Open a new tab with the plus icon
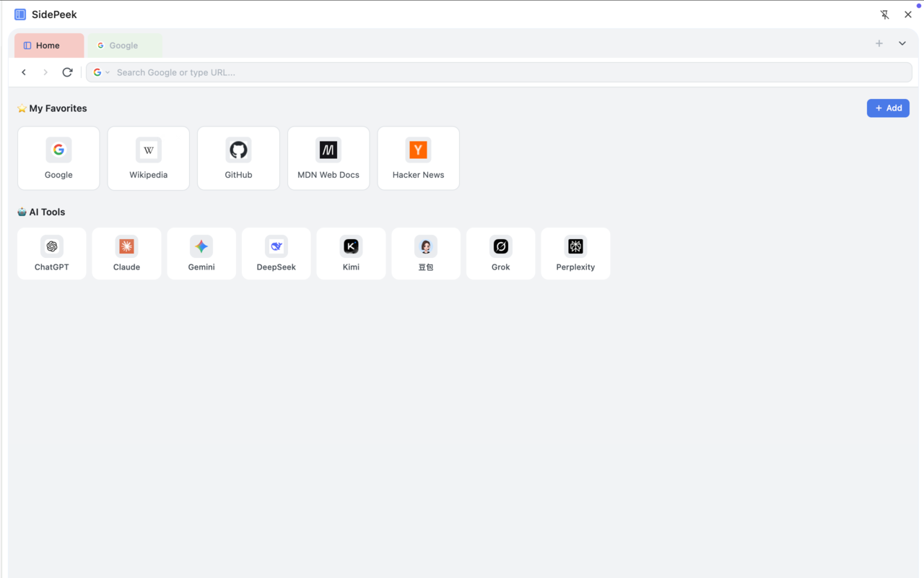Screen dimensions: 924x578 [x=879, y=43]
